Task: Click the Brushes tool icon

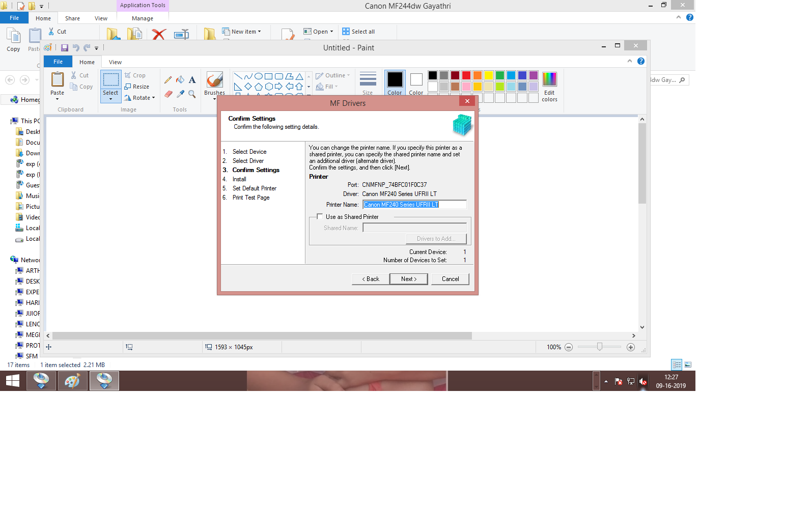Action: click(x=214, y=80)
